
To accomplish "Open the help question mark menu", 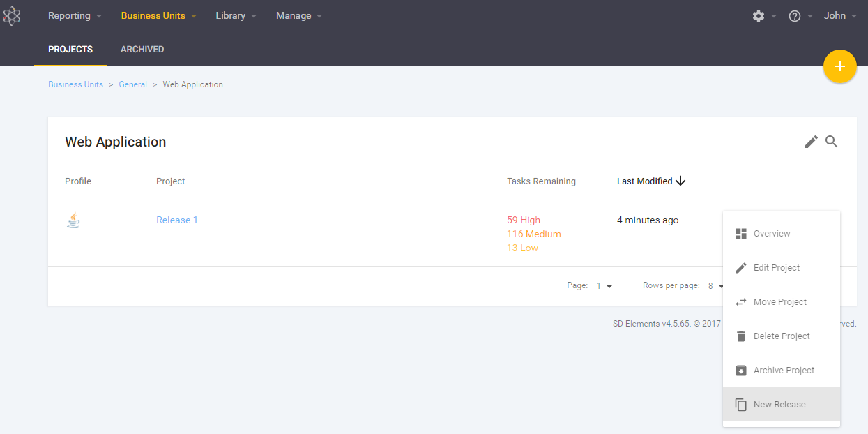I will coord(795,16).
